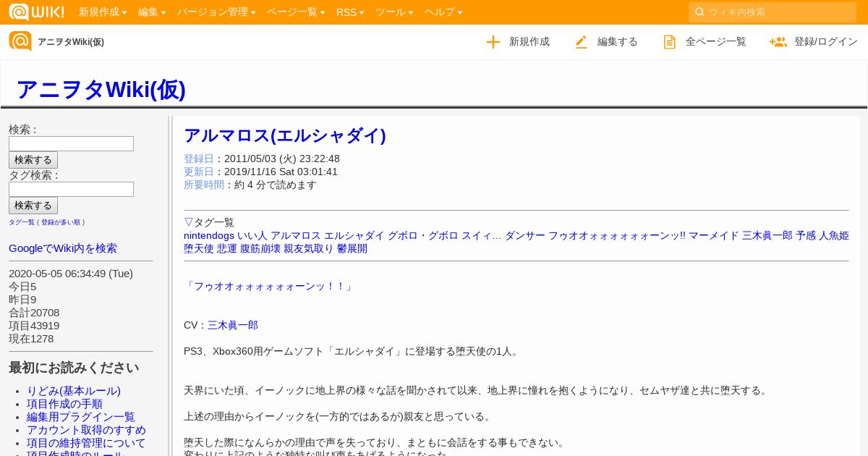The width and height of the screenshot is (868, 456).
Task: Click アニヲタWiki(仮) text beside the small logo
Action: 71,42
